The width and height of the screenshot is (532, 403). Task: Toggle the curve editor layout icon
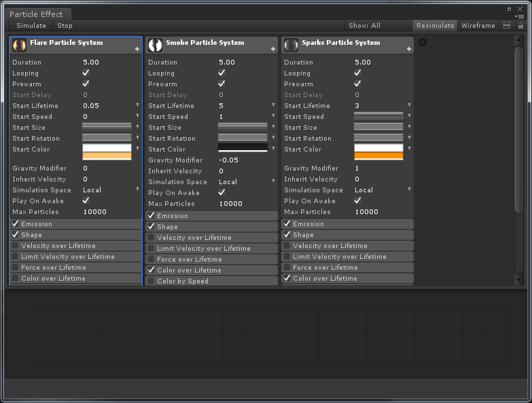507,25
